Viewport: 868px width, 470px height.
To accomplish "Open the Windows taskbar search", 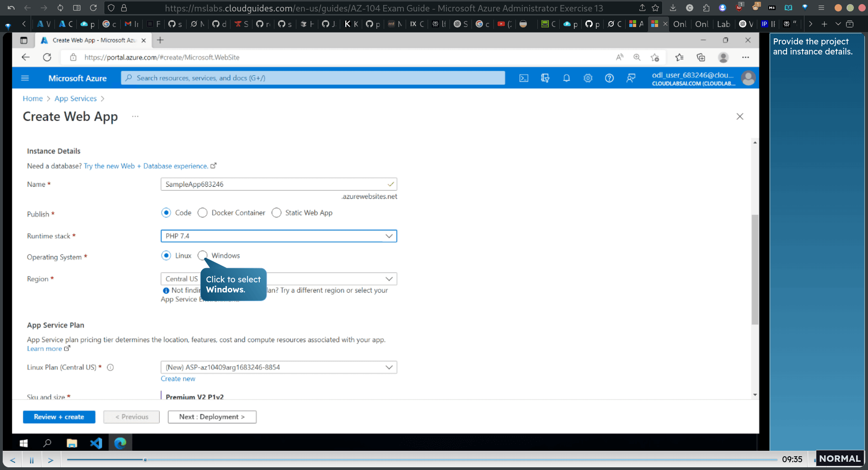I will tap(47, 443).
